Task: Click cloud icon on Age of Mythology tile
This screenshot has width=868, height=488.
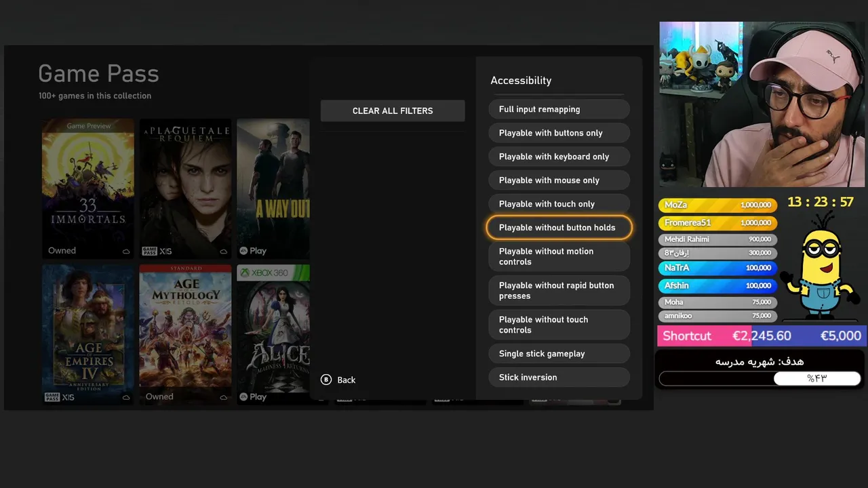Action: (x=224, y=398)
